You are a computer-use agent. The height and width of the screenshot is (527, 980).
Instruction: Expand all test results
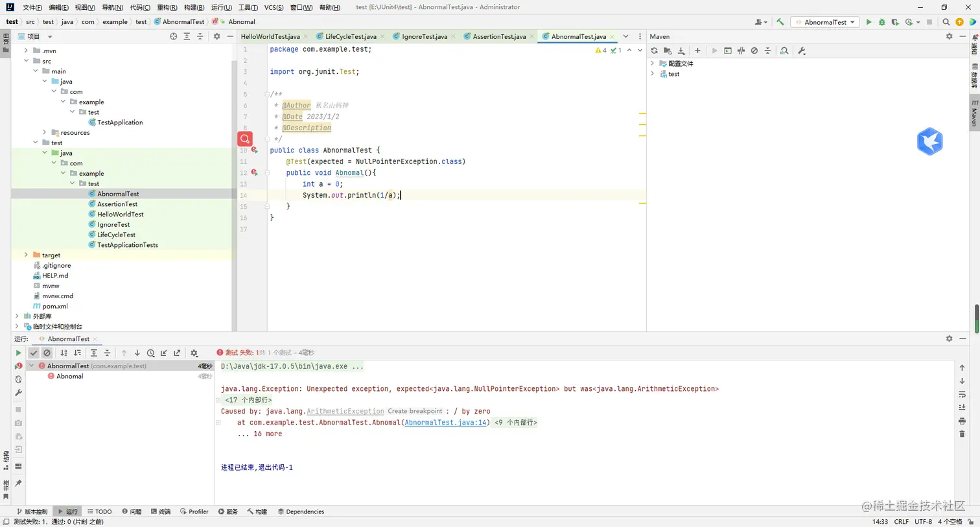[93, 353]
